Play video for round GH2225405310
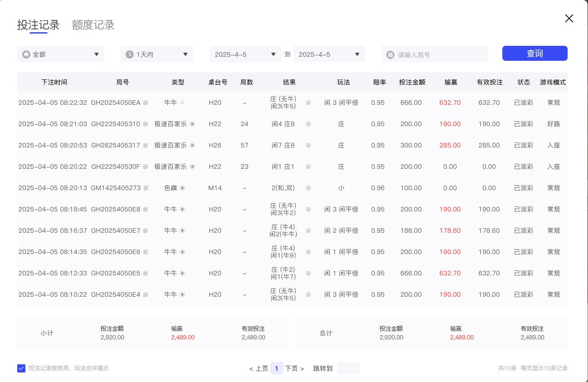 (192, 124)
